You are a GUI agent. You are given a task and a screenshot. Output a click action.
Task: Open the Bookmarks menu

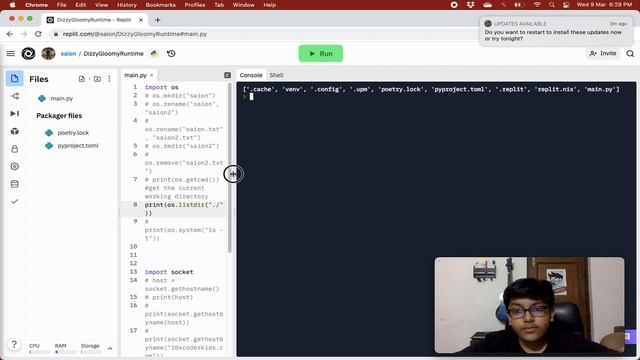point(160,5)
